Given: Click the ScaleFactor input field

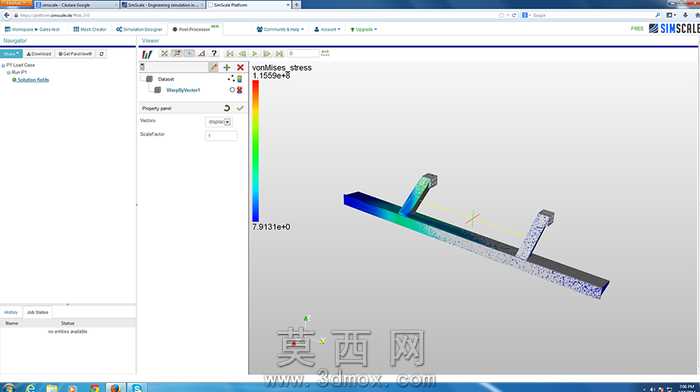Looking at the screenshot, I should (221, 135).
